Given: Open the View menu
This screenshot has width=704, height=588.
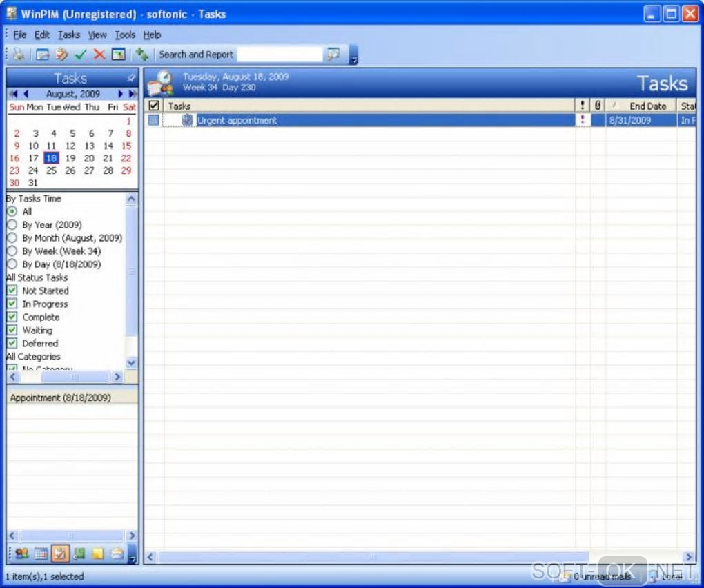Looking at the screenshot, I should click(97, 35).
